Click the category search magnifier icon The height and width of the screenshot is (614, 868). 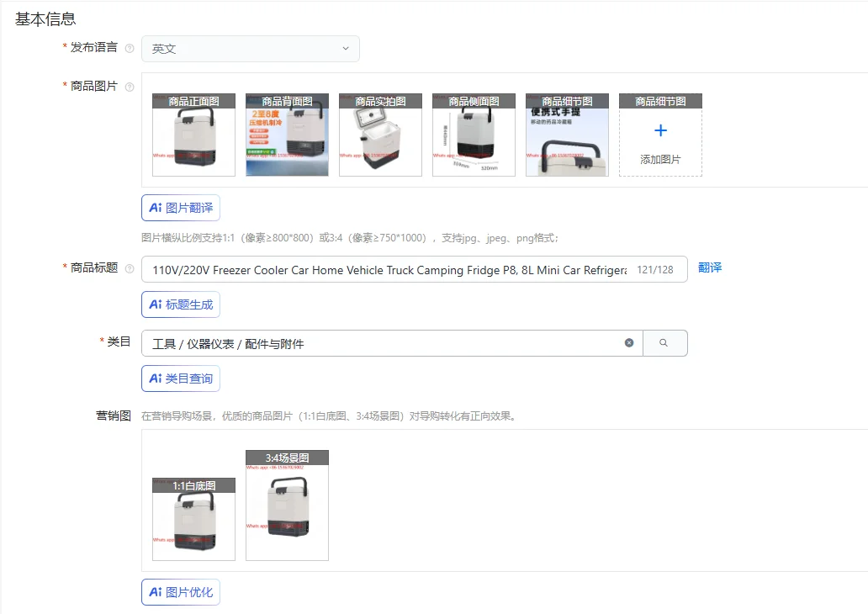[x=665, y=342]
